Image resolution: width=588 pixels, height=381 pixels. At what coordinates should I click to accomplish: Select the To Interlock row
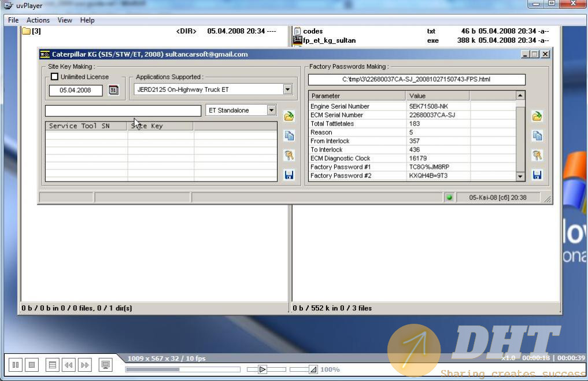coord(412,150)
